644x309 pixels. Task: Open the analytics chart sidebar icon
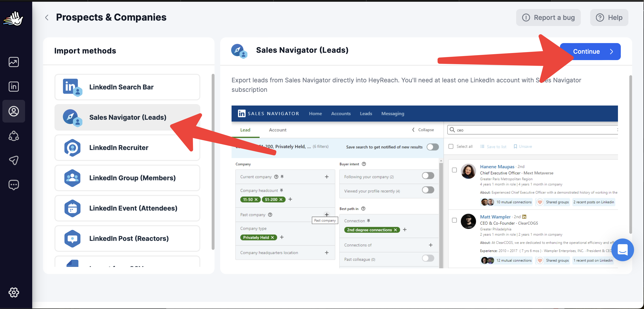pyautogui.click(x=13, y=62)
